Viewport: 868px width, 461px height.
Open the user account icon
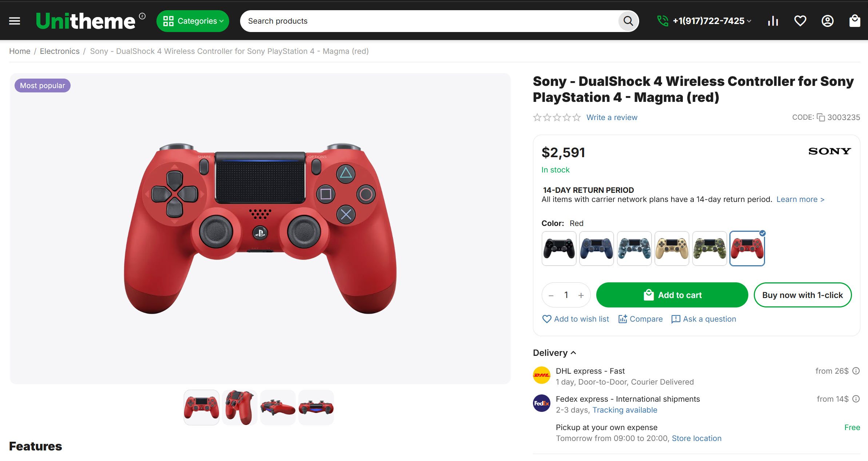(827, 21)
